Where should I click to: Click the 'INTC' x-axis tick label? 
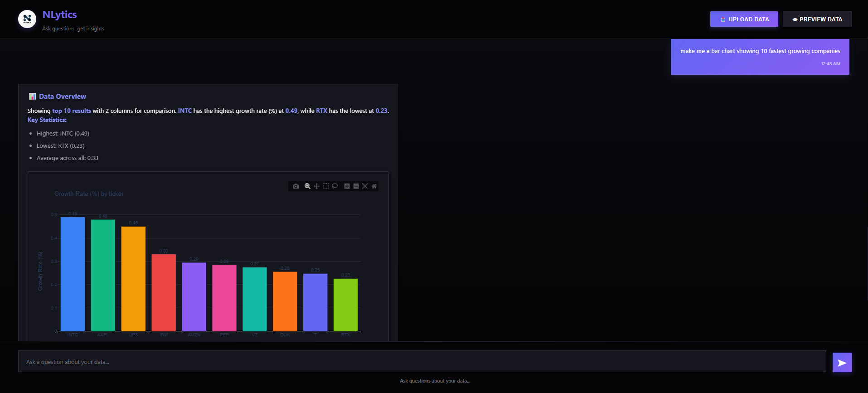[x=73, y=335]
